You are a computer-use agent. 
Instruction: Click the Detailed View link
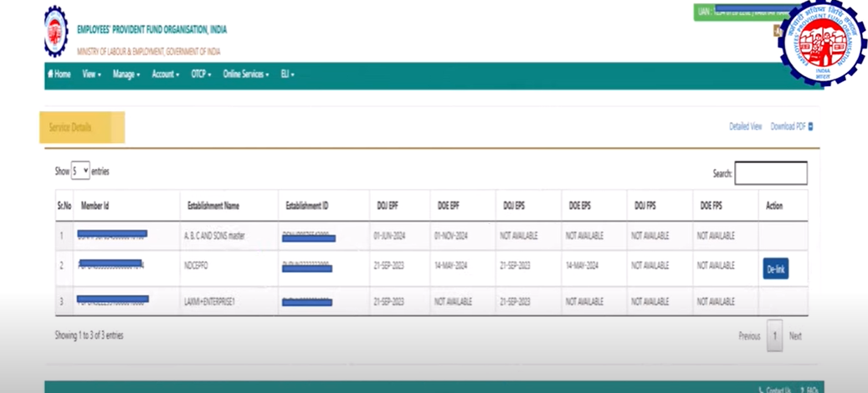[745, 127]
